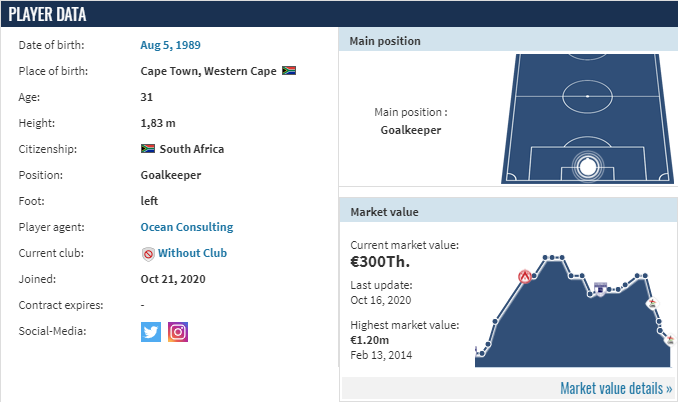This screenshot has height=402, width=678.
Task: Click the upper club crest on the graph's falling right slope
Action: [x=652, y=303]
